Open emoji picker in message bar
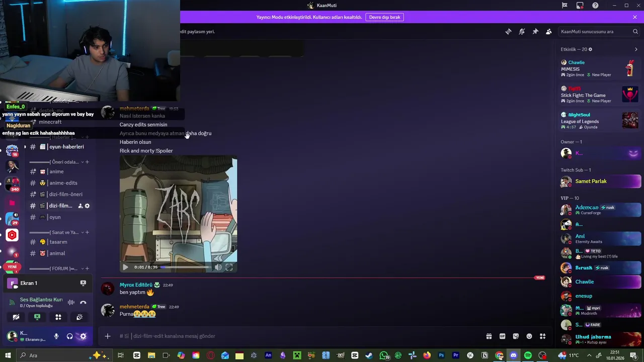Viewport: 644px width, 362px height. pyautogui.click(x=529, y=336)
